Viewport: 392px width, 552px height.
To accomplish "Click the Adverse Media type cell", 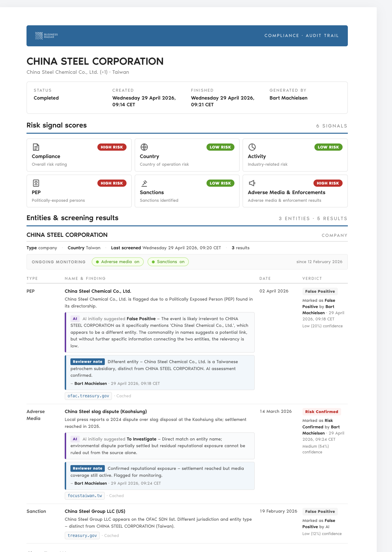I will [x=36, y=415].
